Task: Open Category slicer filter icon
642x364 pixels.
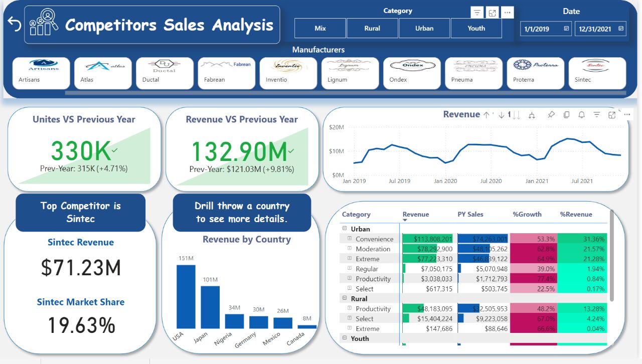Action: click(x=477, y=13)
